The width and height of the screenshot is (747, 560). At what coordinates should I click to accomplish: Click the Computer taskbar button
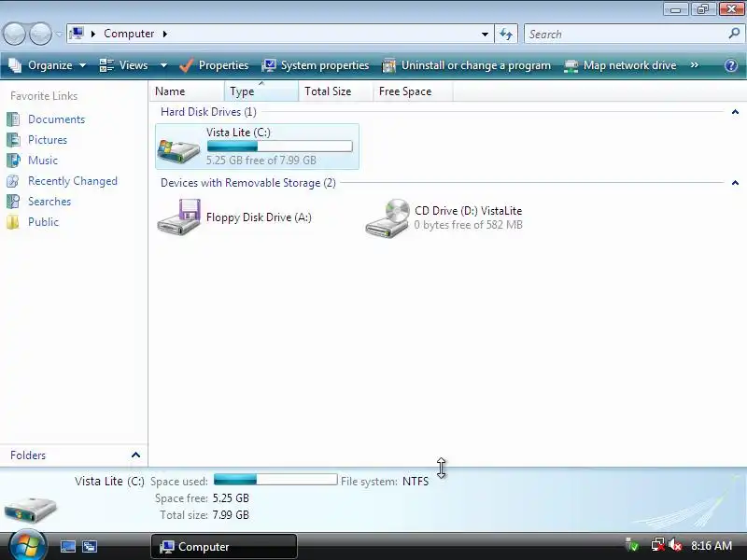point(224,547)
